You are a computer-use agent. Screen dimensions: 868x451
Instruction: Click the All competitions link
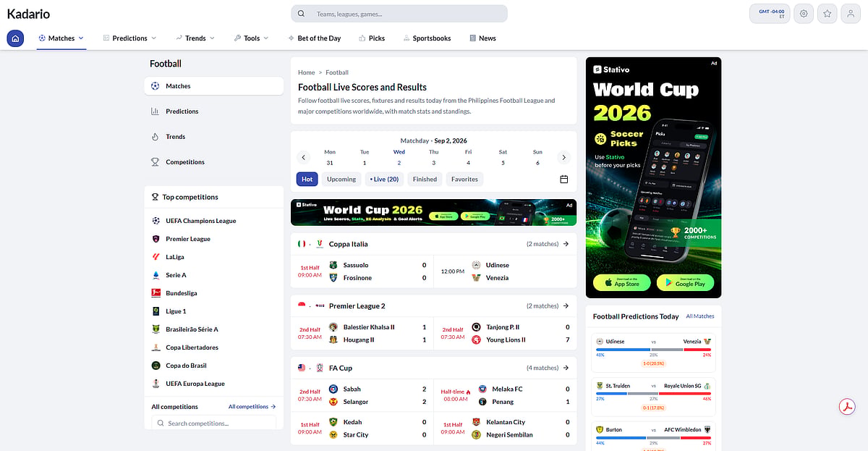pyautogui.click(x=252, y=407)
